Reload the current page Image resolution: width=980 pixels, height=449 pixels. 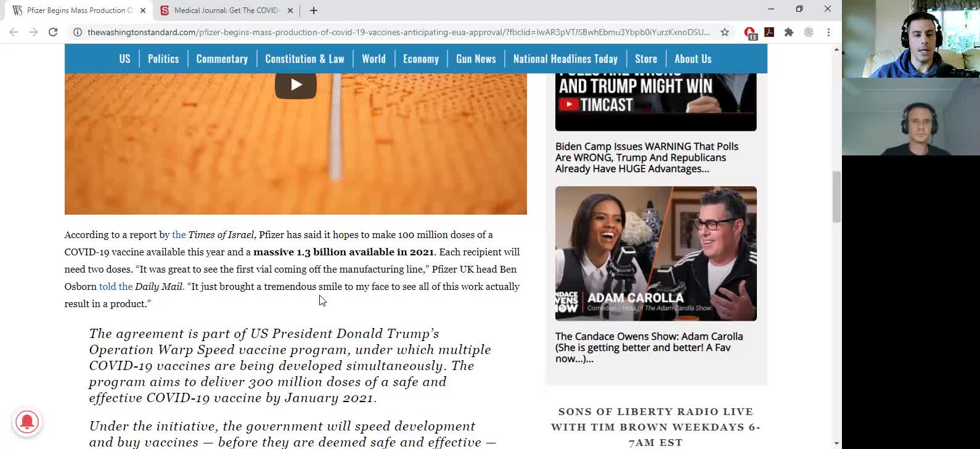tap(53, 32)
